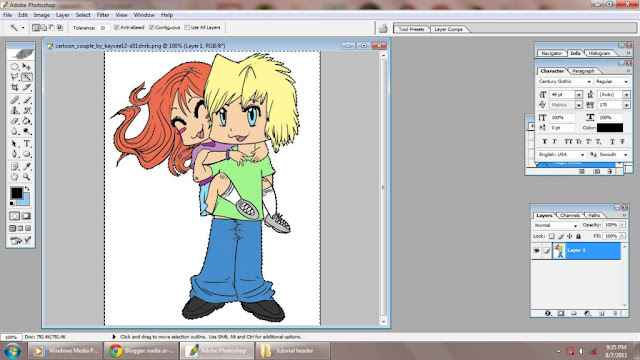Select the Healing Brush tool
The width and height of the screenshot is (640, 360).
(x=15, y=100)
